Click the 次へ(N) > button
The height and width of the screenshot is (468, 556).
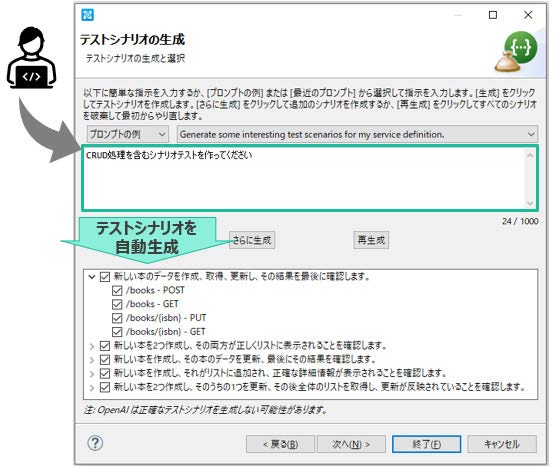point(351,444)
